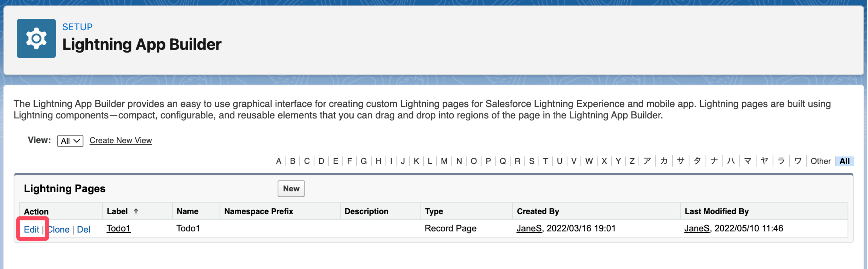Image resolution: width=868 pixels, height=269 pixels.
Task: Open JaneS in Last Modified By column
Action: click(697, 228)
